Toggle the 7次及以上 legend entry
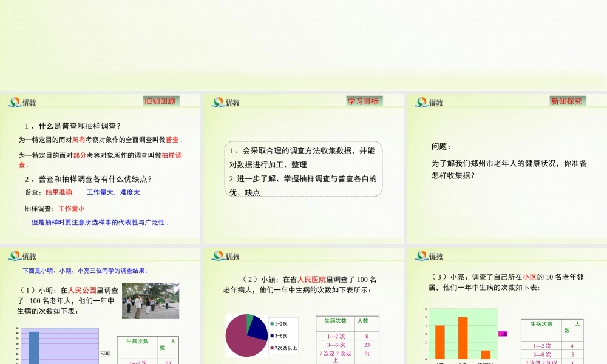 [283, 348]
